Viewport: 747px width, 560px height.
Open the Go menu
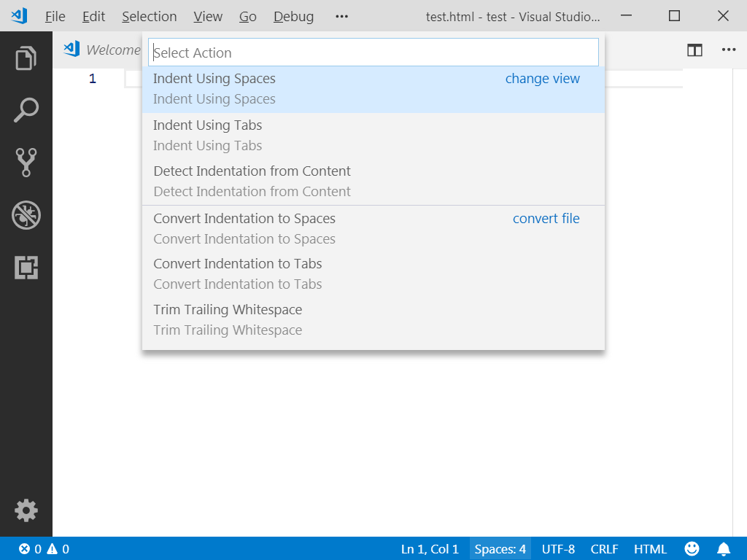pyautogui.click(x=248, y=16)
